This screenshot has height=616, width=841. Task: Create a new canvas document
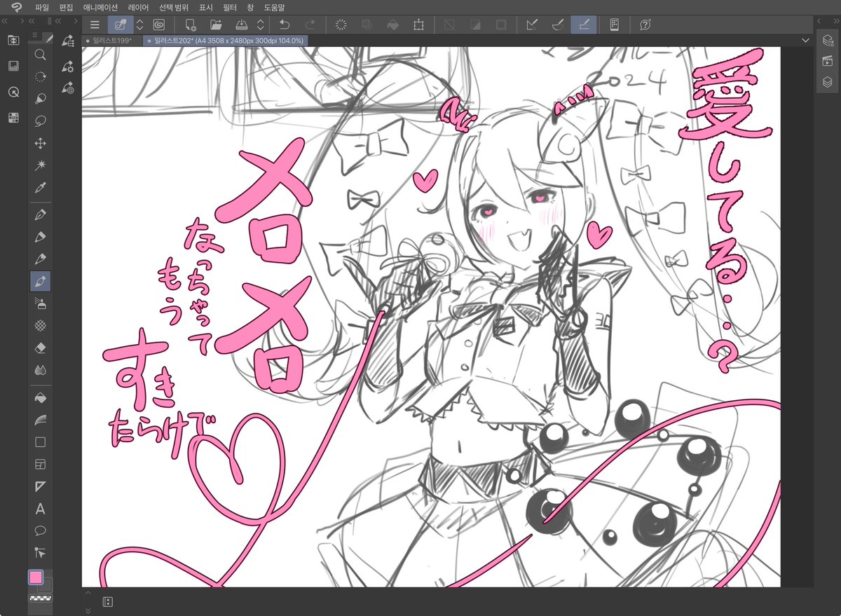pos(191,25)
